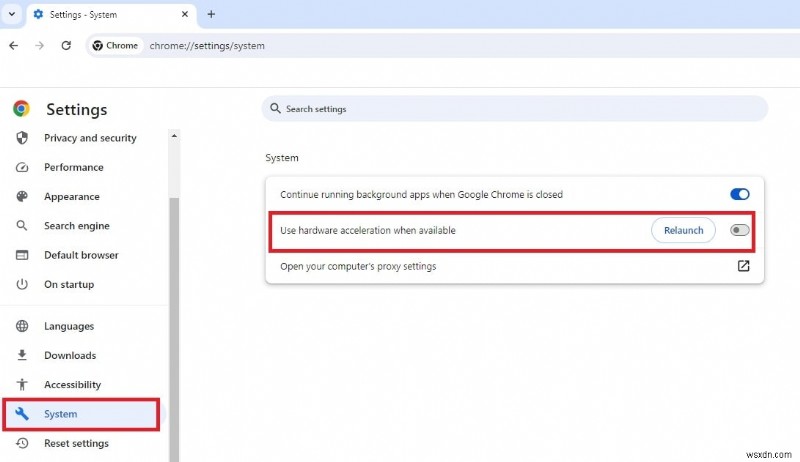Open On startup settings
800x462 pixels.
(69, 284)
